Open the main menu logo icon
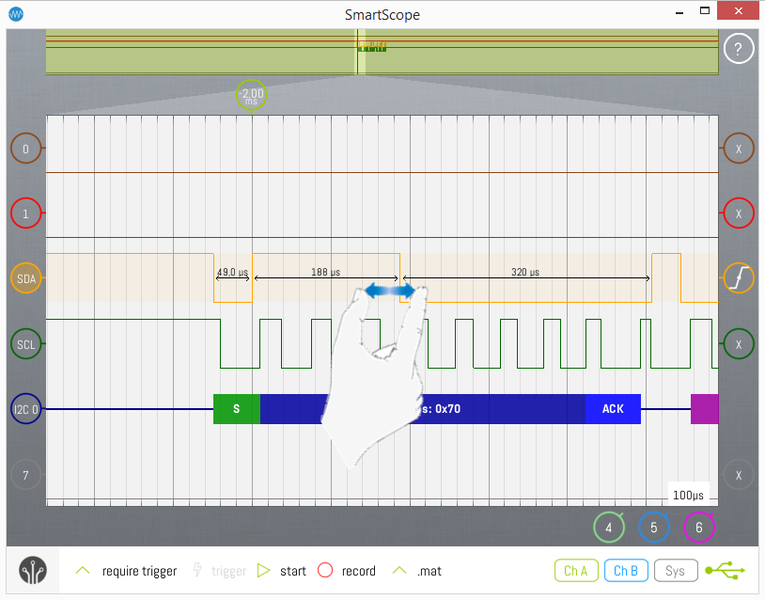The image size is (765, 600). tap(35, 571)
